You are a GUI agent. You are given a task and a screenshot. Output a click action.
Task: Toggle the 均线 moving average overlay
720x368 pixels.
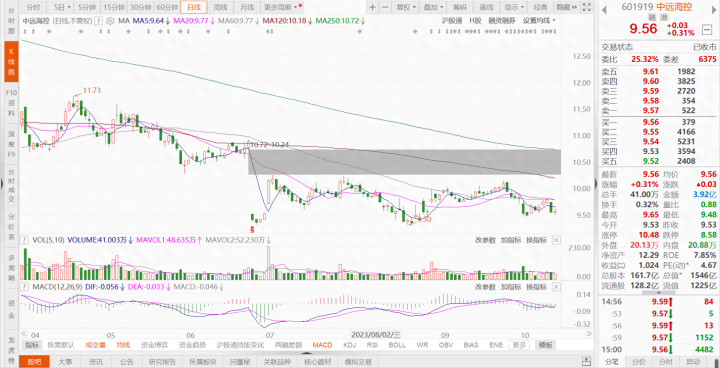(124, 345)
